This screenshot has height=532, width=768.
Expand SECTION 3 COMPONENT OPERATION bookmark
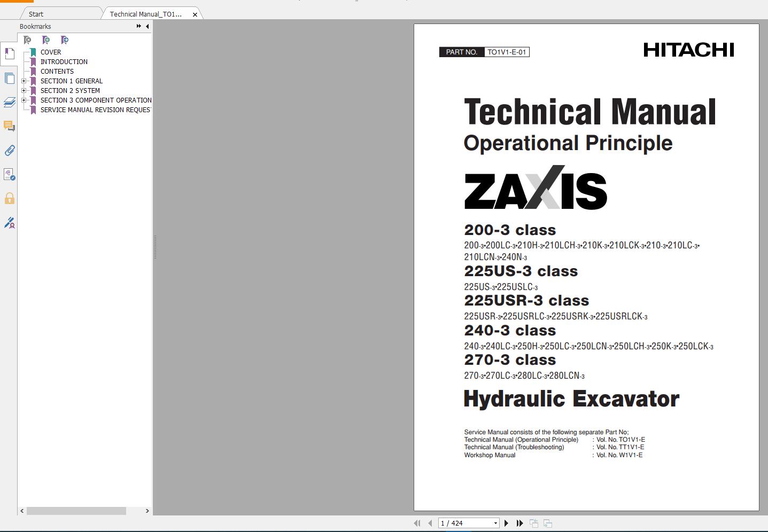(x=25, y=100)
